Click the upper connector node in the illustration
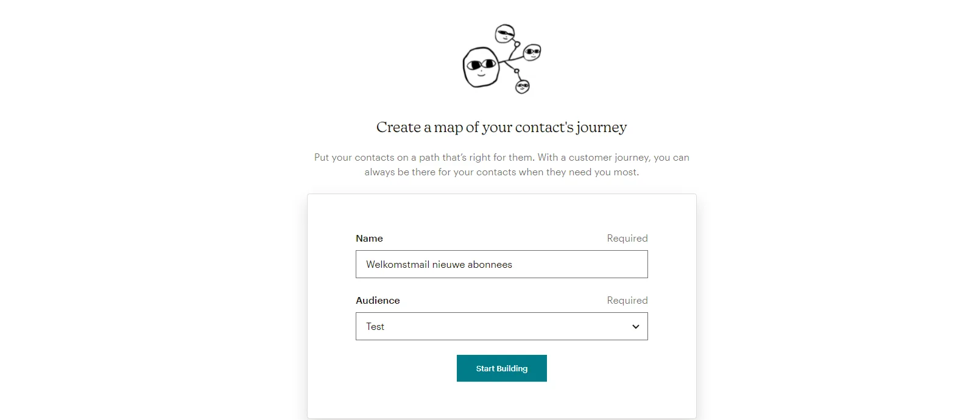This screenshot has height=420, width=980. coord(517,44)
